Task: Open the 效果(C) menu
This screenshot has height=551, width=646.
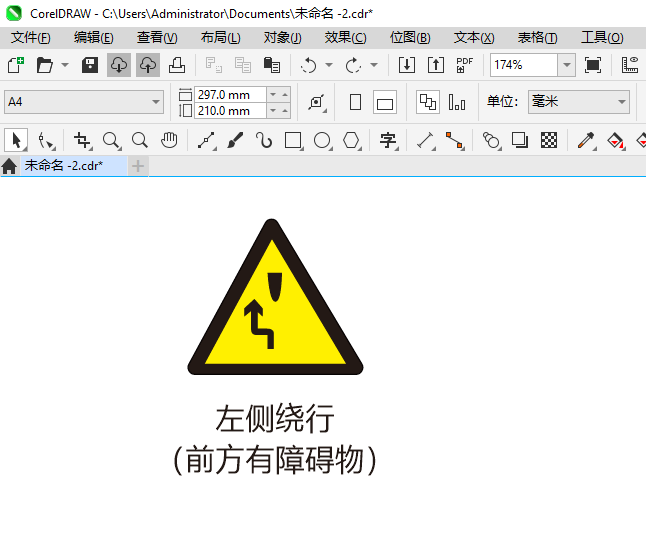Action: pyautogui.click(x=345, y=38)
